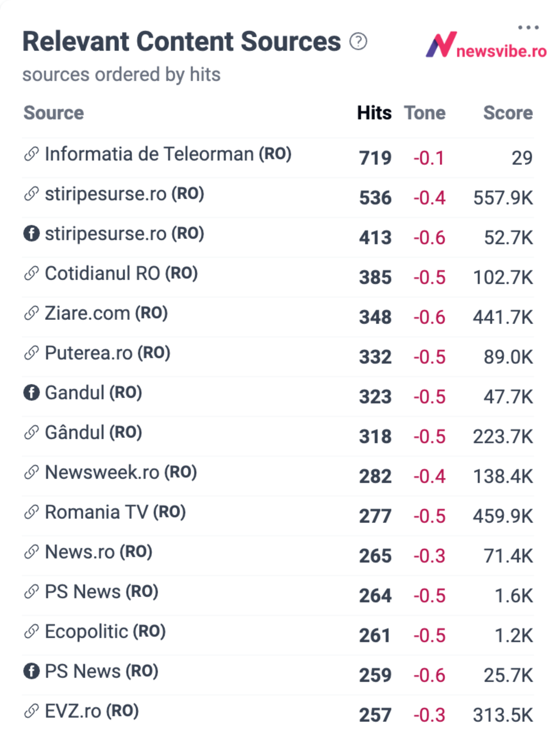Click the link icon beside Ziare.com
This screenshot has height=756, width=556.
pos(32,313)
